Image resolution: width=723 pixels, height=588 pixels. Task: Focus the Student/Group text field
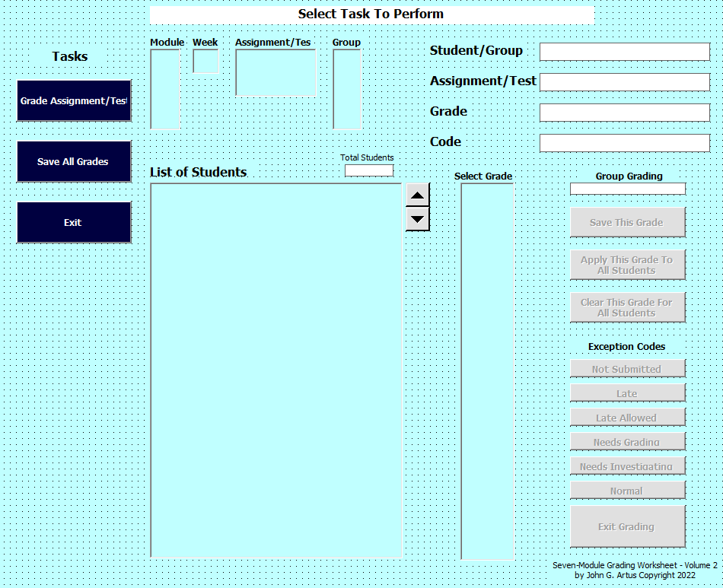[624, 52]
